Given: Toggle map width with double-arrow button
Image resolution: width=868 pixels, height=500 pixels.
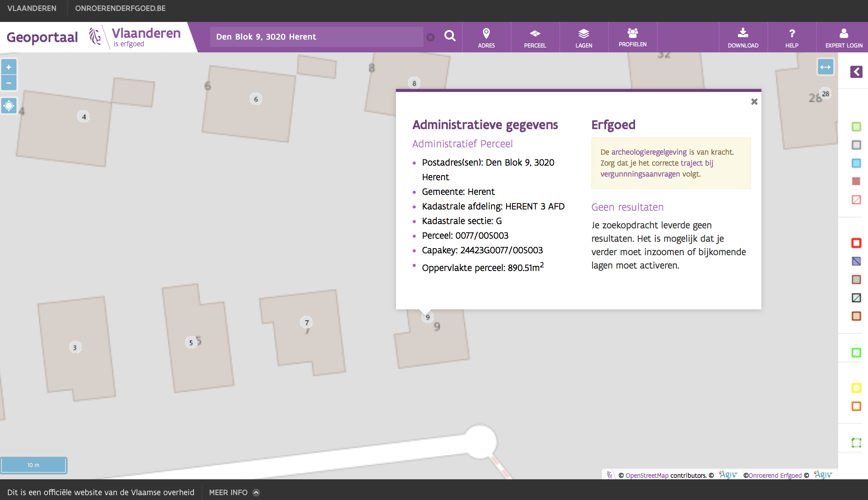Looking at the screenshot, I should pos(825,67).
